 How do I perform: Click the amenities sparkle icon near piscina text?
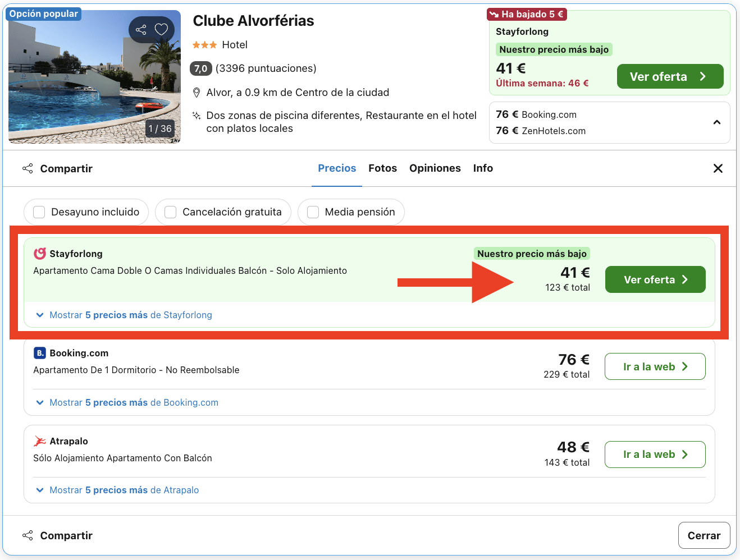[x=197, y=116]
